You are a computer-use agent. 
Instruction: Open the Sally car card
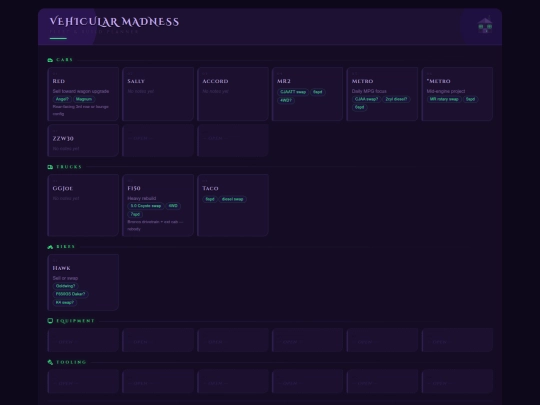click(x=158, y=94)
